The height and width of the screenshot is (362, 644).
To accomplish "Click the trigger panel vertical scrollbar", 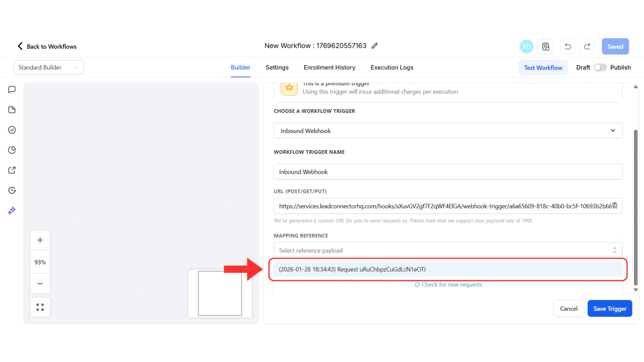I will (635, 208).
